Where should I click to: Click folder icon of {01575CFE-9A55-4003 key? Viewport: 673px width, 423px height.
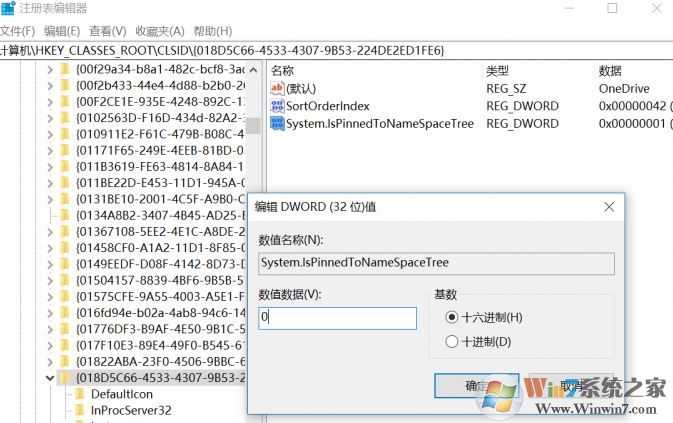coord(65,297)
